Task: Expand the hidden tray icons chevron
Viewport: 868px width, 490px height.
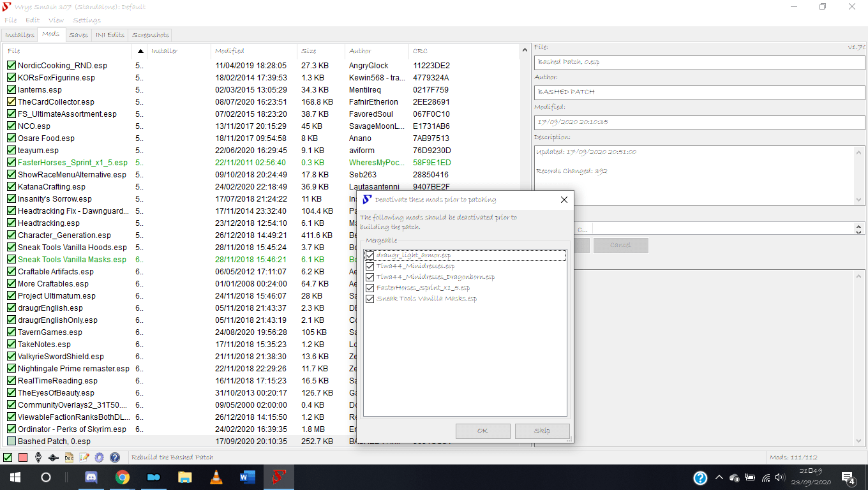Action: coord(719,478)
